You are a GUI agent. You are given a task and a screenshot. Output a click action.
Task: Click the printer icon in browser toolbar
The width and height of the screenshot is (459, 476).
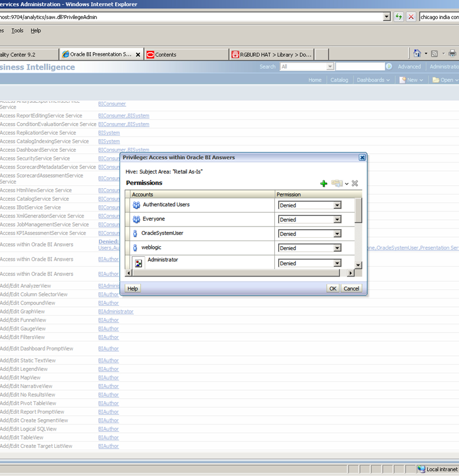coord(452,53)
